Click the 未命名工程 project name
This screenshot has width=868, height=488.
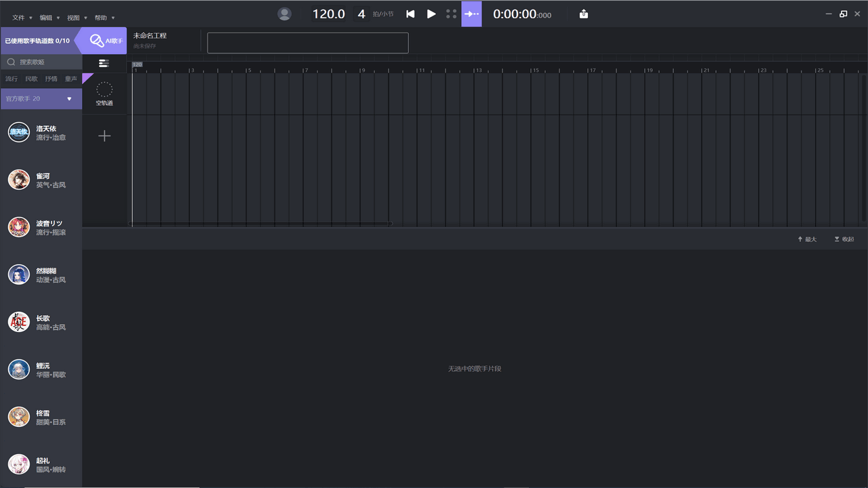point(150,36)
